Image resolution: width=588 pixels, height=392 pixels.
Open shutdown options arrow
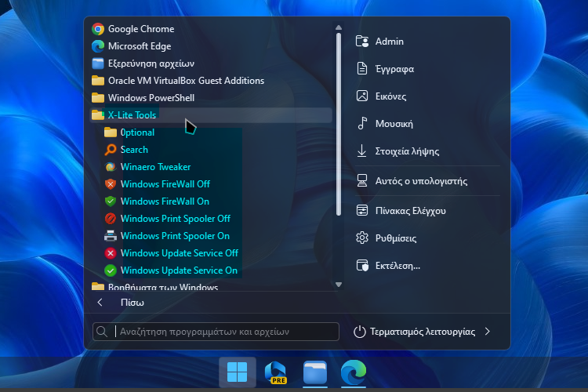[488, 332]
